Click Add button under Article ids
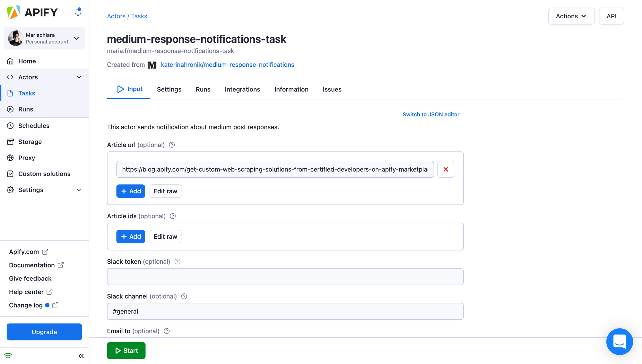Image resolution: width=642 pixels, height=364 pixels. [131, 237]
